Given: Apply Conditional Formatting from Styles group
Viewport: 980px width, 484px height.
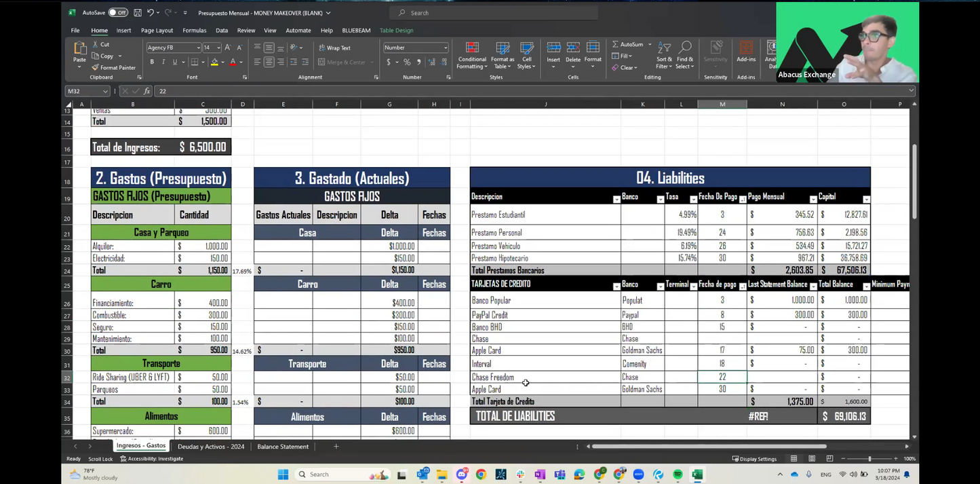Looking at the screenshot, I should pos(472,54).
